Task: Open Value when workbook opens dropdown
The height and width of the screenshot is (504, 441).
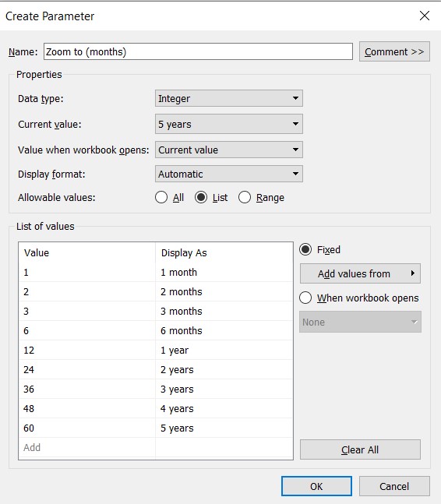Action: [x=229, y=150]
